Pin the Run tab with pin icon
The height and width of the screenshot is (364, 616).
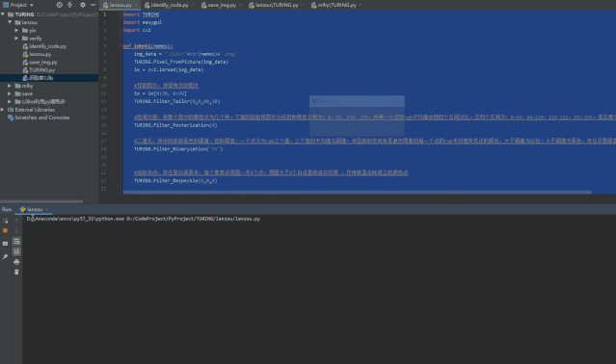pyautogui.click(x=5, y=256)
